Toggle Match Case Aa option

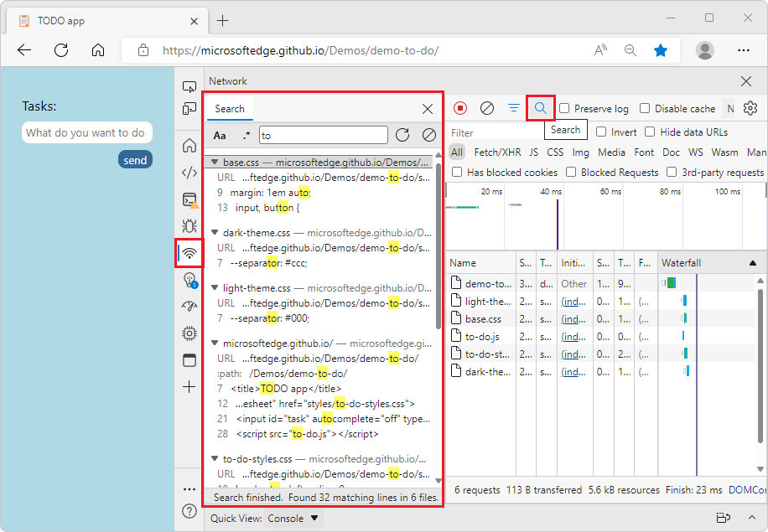tap(220, 136)
